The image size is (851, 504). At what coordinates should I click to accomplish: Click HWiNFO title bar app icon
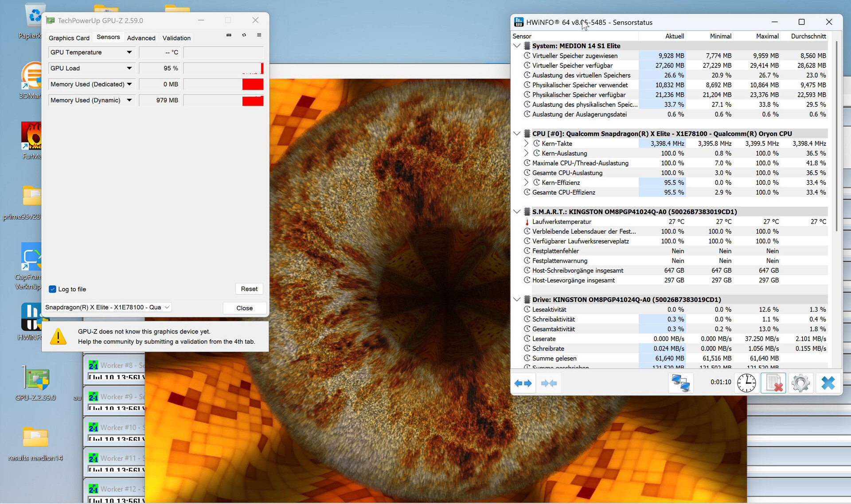point(519,22)
